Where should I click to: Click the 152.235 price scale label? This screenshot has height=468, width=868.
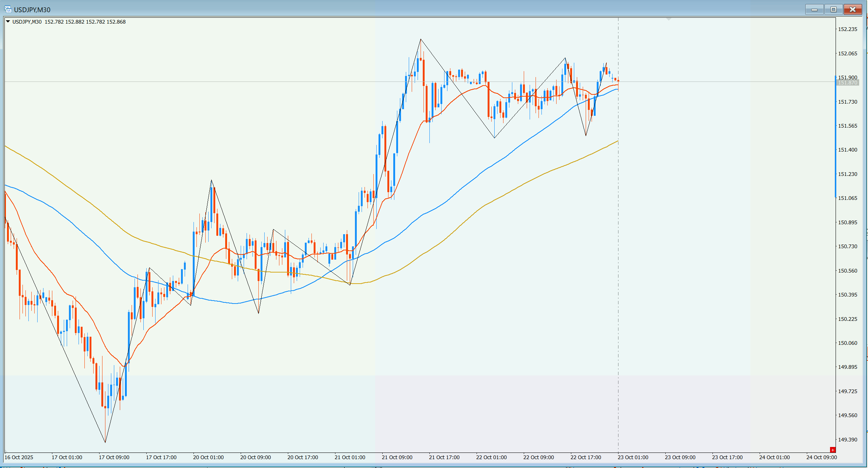(x=848, y=29)
